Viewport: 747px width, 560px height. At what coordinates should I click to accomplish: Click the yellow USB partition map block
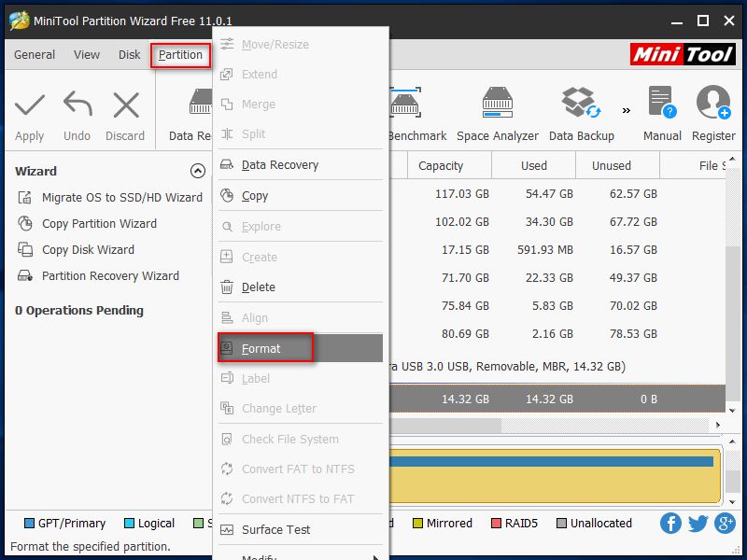click(x=555, y=476)
